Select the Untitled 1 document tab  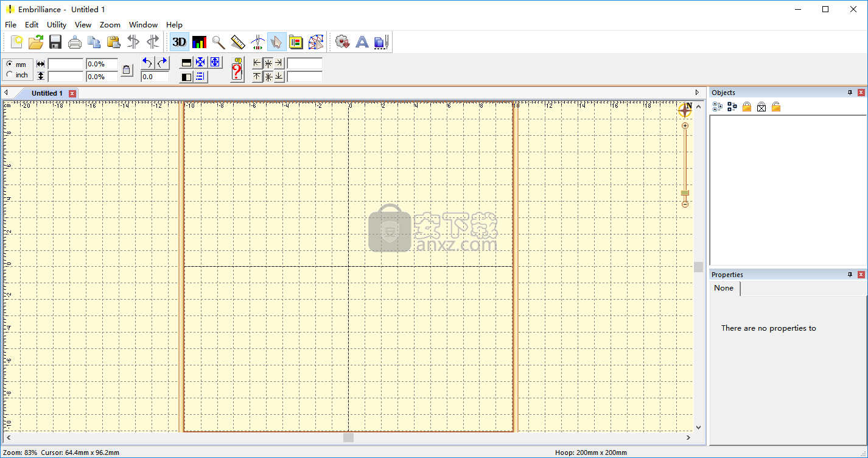[x=47, y=93]
